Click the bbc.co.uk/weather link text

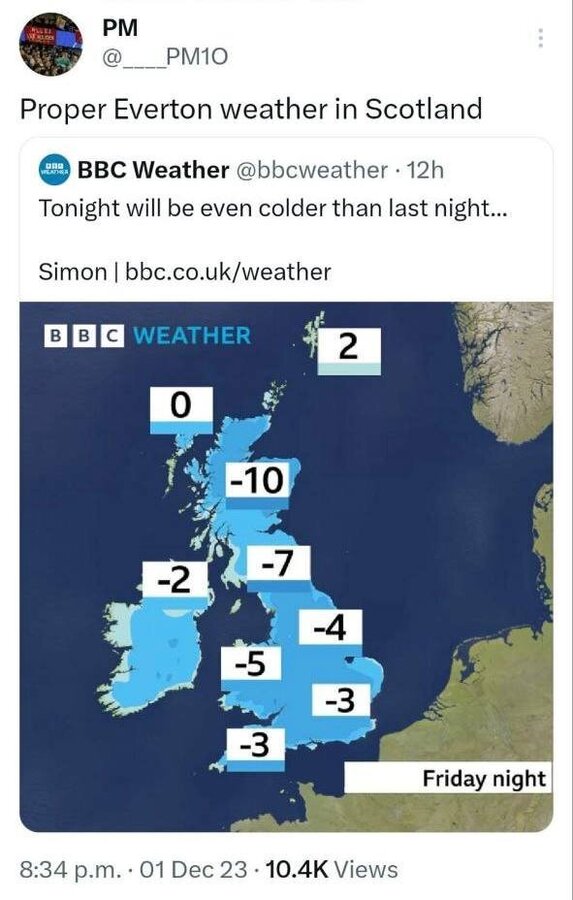pyautogui.click(x=228, y=271)
